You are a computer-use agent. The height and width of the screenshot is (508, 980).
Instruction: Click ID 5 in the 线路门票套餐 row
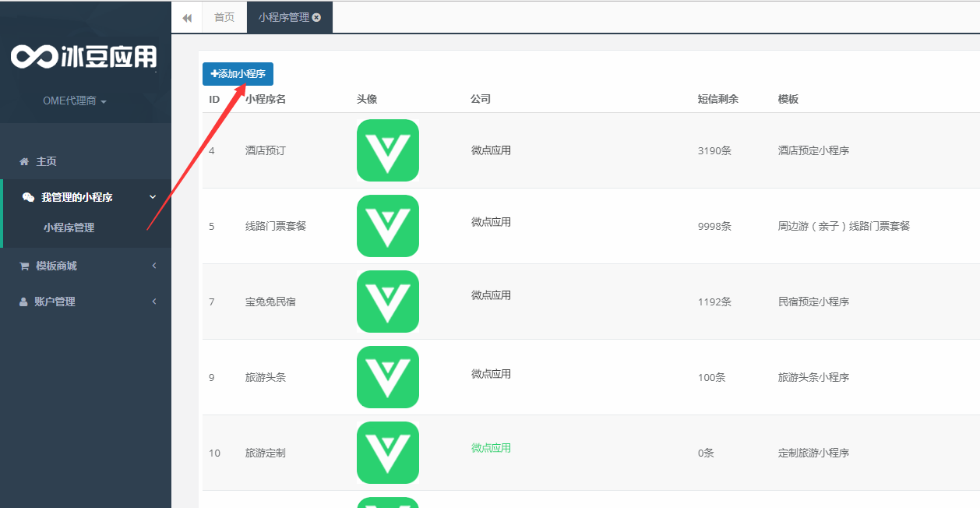point(212,226)
